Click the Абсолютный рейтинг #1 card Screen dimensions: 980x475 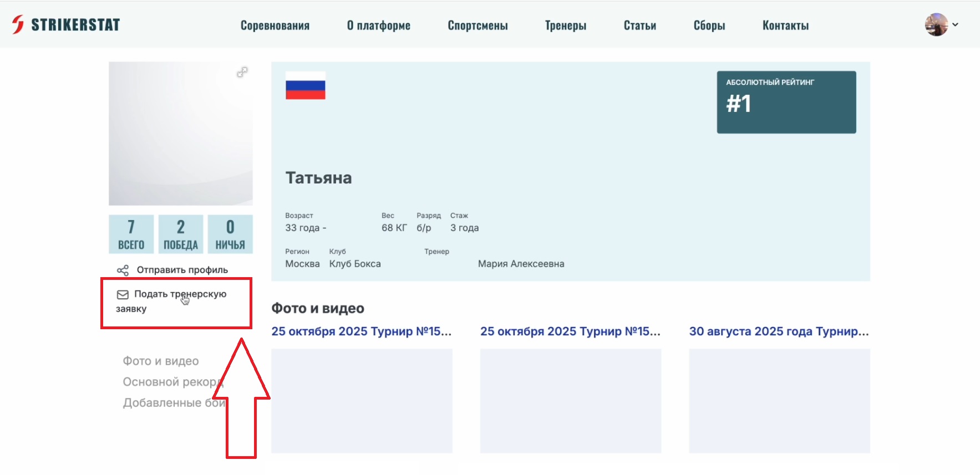point(786,102)
